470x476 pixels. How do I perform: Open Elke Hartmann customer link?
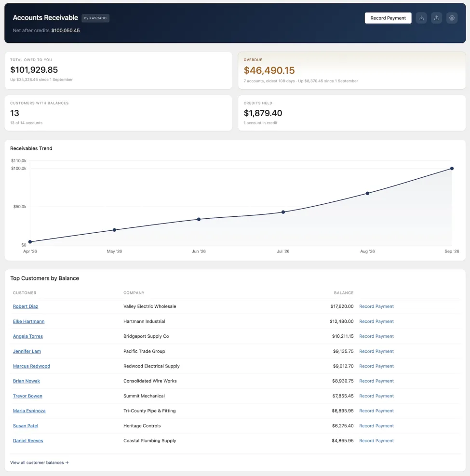(28, 321)
